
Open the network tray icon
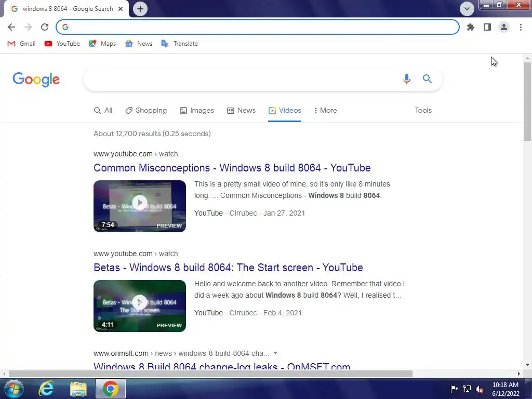(467, 389)
